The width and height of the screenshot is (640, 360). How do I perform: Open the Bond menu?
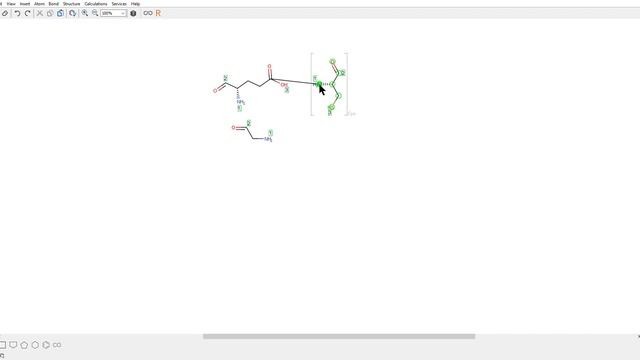53,4
